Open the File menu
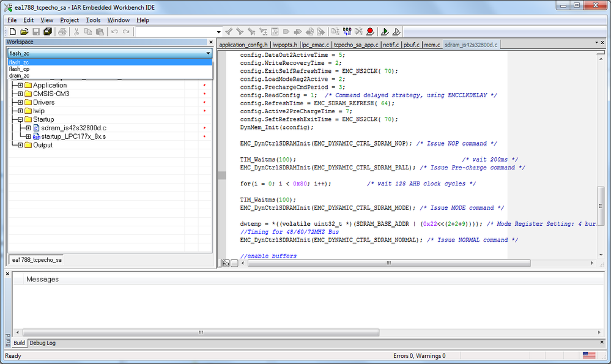This screenshot has height=364, width=611. click(x=12, y=20)
